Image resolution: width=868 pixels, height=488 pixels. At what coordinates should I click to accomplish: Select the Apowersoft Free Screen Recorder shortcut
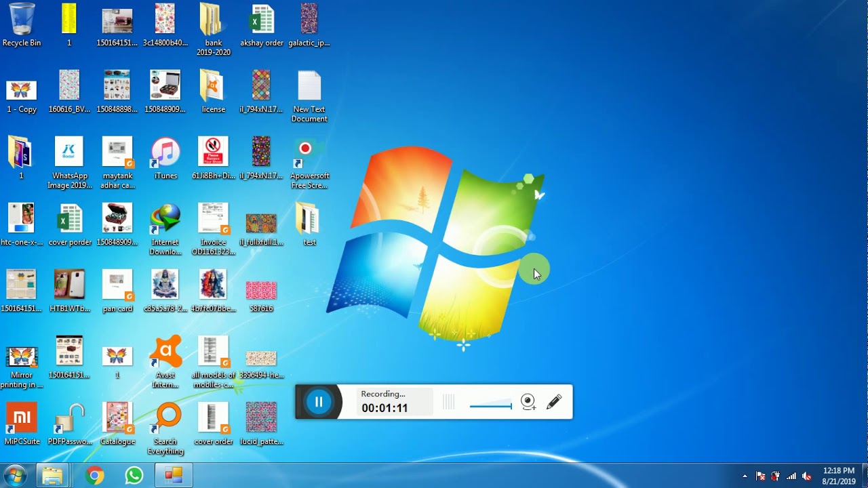pos(309,163)
